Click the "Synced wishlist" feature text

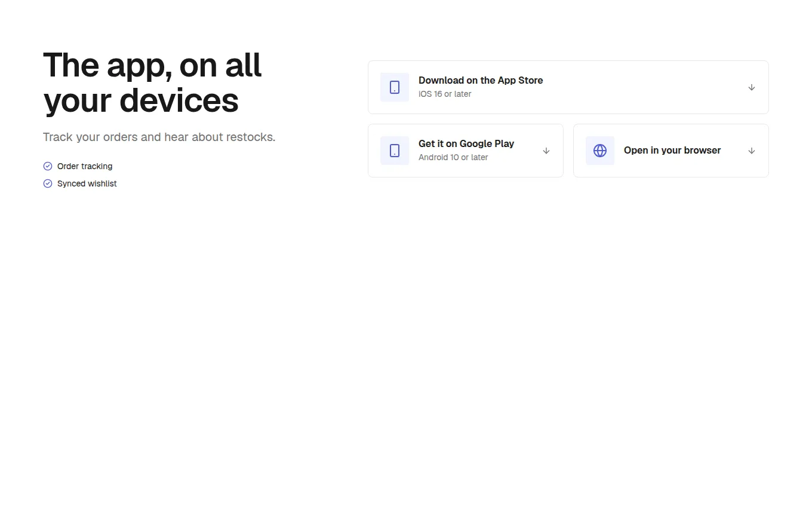[87, 183]
